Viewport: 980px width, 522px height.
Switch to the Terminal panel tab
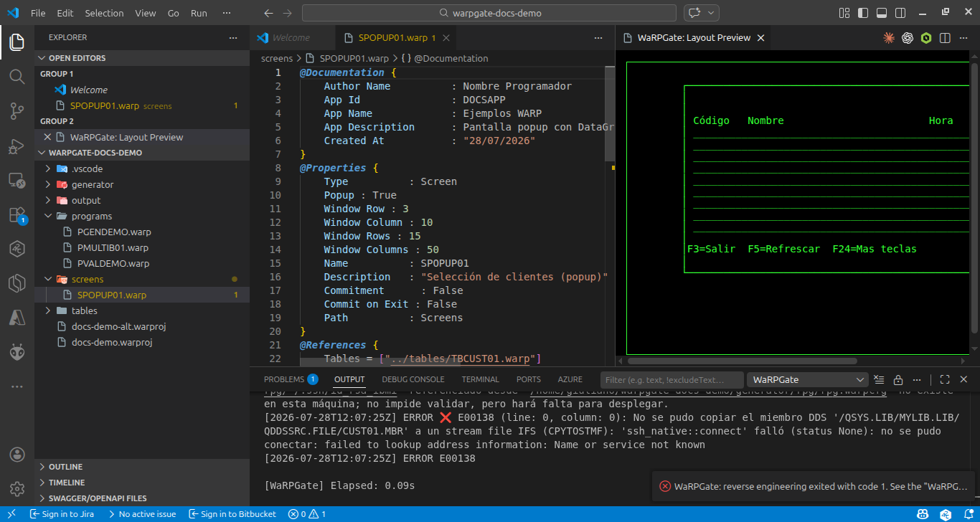[480, 379]
